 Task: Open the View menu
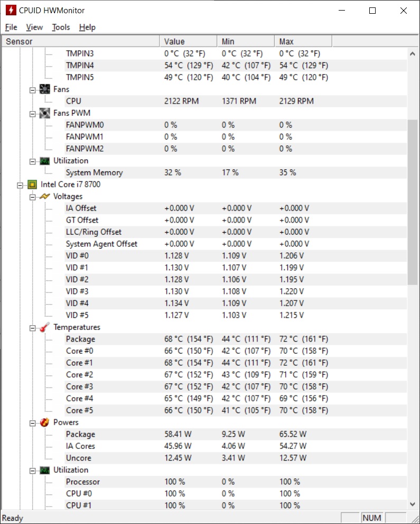34,27
